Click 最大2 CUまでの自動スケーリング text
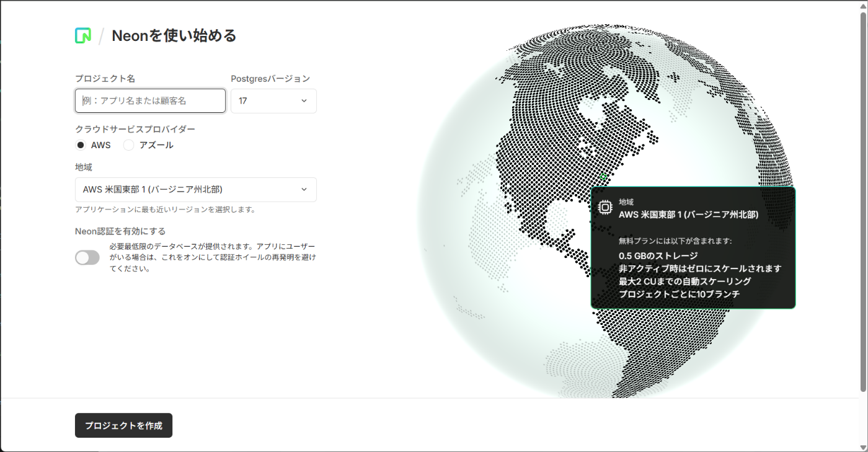Viewport: 868px width, 452px height. tap(685, 281)
